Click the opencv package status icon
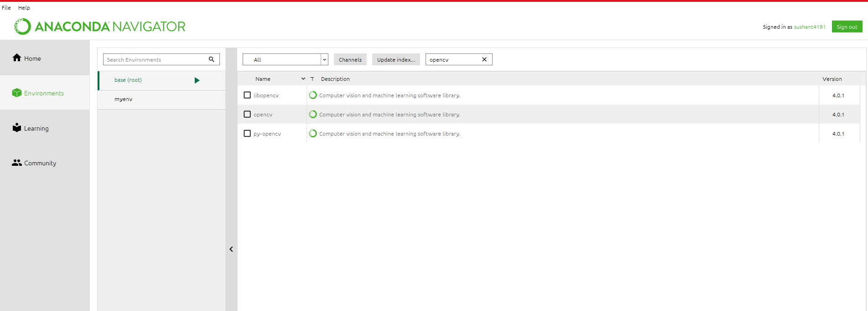 (x=313, y=114)
